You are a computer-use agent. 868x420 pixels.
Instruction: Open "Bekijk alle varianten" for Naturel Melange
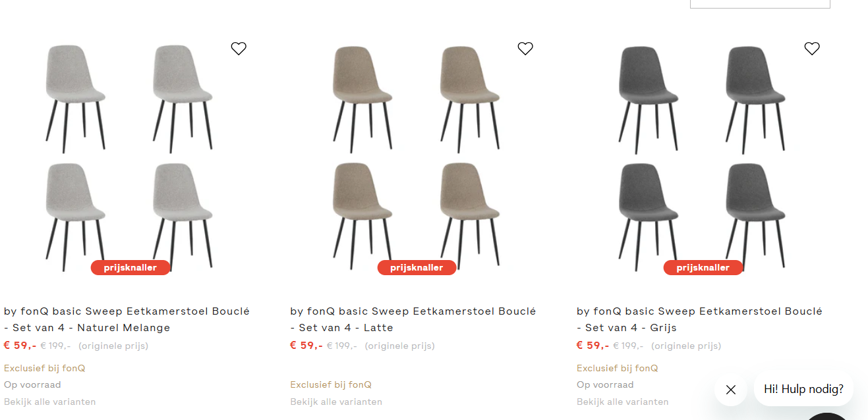(x=50, y=402)
